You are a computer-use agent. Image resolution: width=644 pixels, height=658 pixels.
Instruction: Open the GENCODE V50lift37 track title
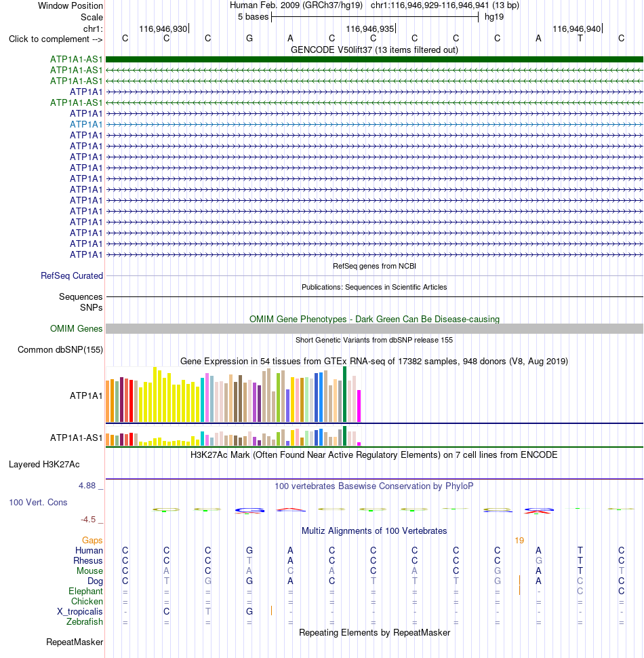(x=374, y=50)
